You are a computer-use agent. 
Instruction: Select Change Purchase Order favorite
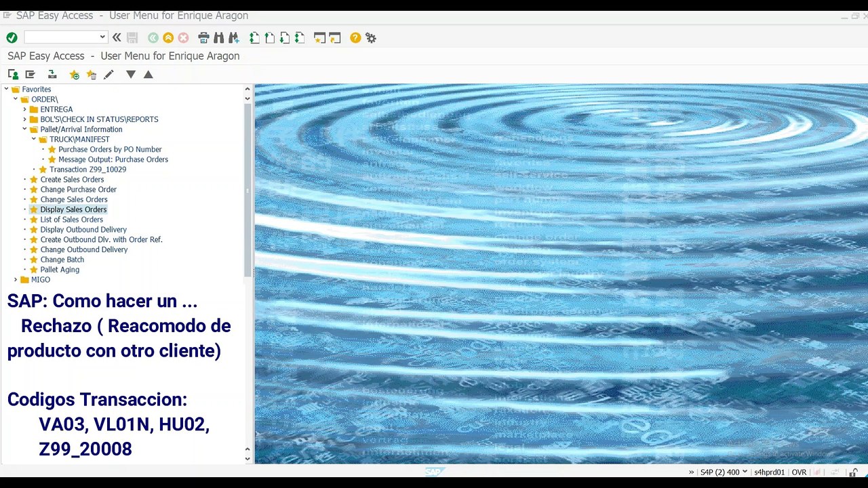pyautogui.click(x=78, y=189)
